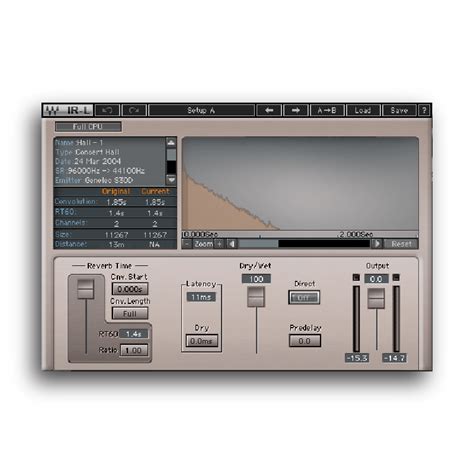Toggle the Full CPU mode button
This screenshot has height=474, width=474.
88,127
